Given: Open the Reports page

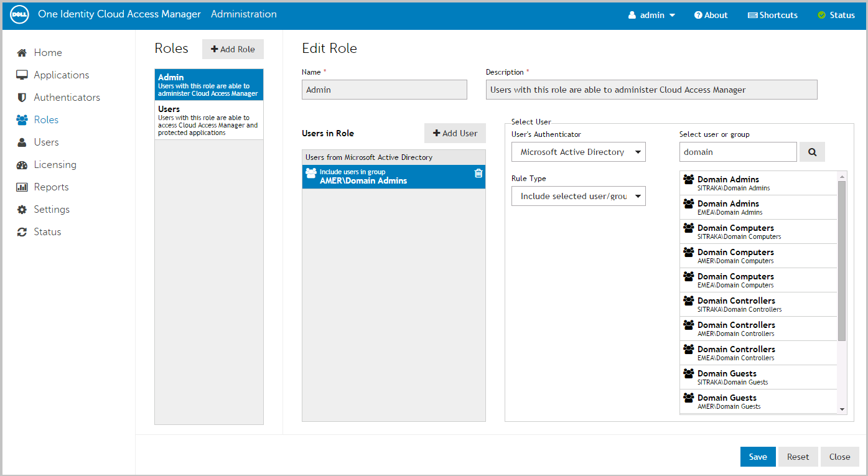Looking at the screenshot, I should coord(51,187).
